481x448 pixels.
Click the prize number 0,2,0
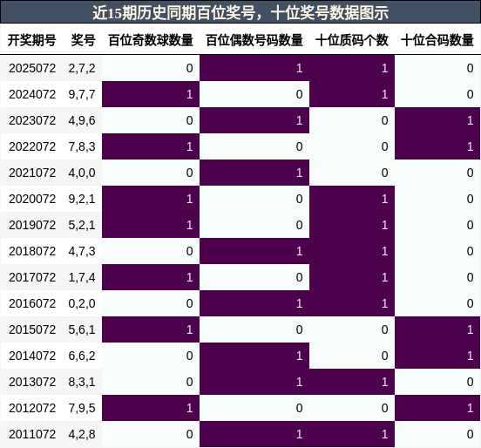[x=82, y=303]
